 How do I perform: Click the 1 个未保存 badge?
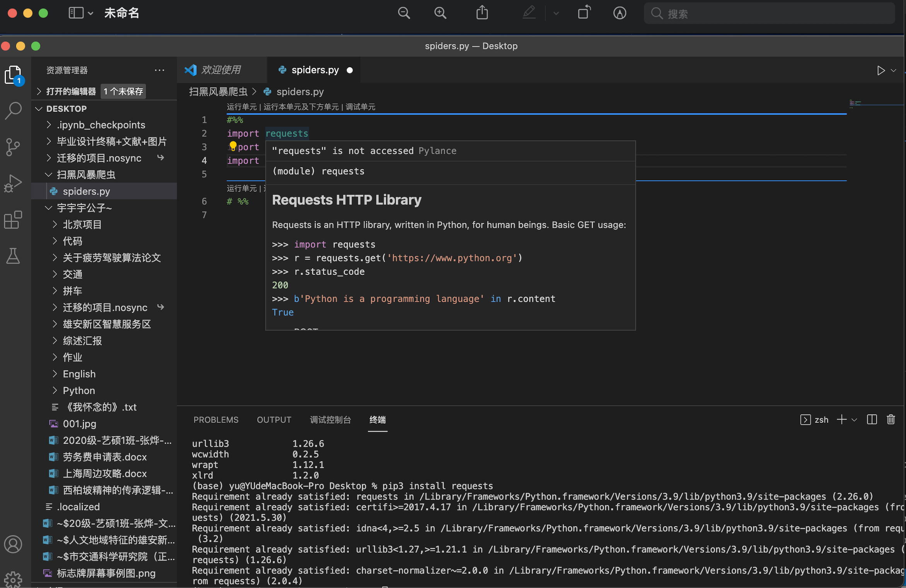click(123, 92)
